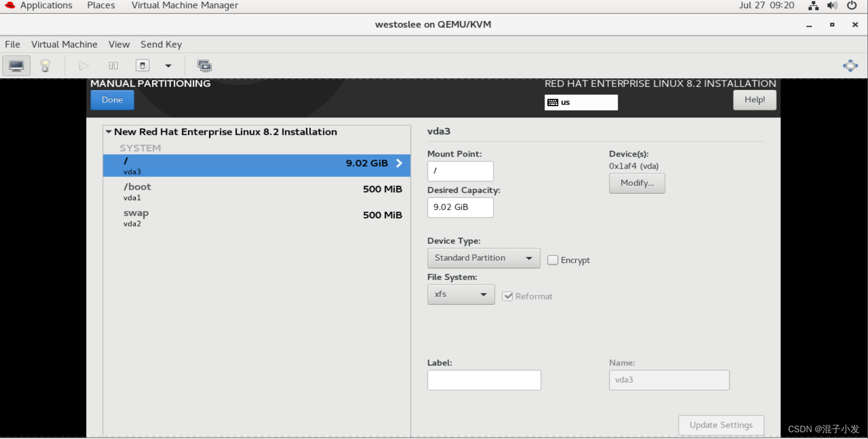Click the 9.02 GiB size value in list
This screenshot has width=868, height=439.
point(367,163)
